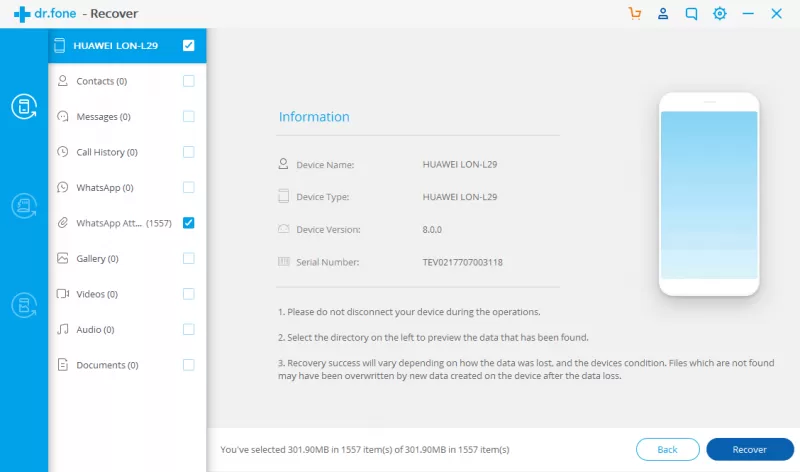Viewport: 800px width, 472px height.
Task: Select the HUAWEI LON-L29 device header
Action: (127, 45)
